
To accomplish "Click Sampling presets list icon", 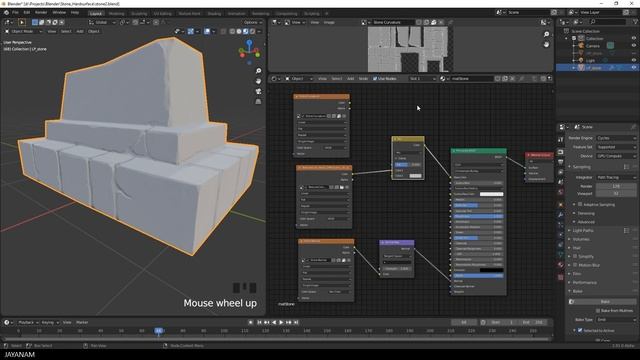I will 626,167.
